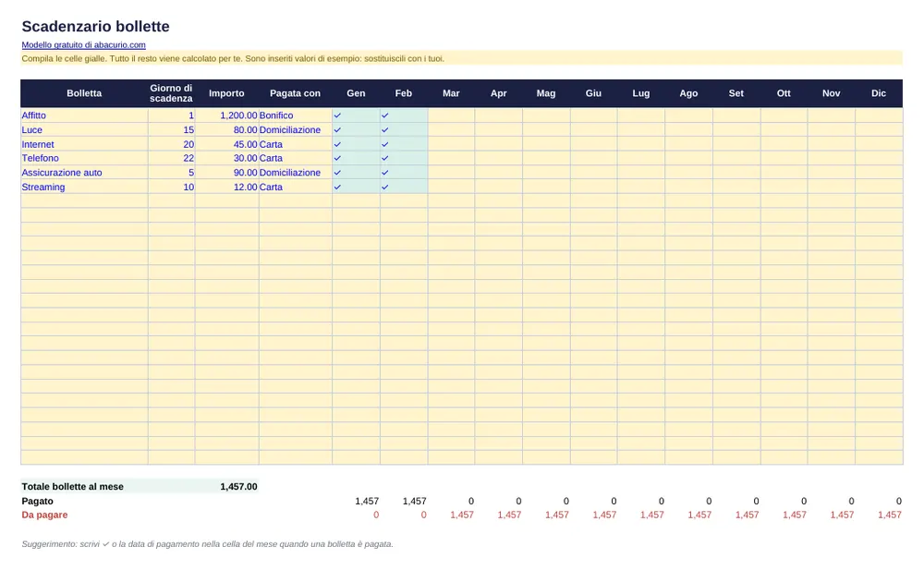Select the Carta cell in the Telefono row
924x570 pixels.
point(296,158)
